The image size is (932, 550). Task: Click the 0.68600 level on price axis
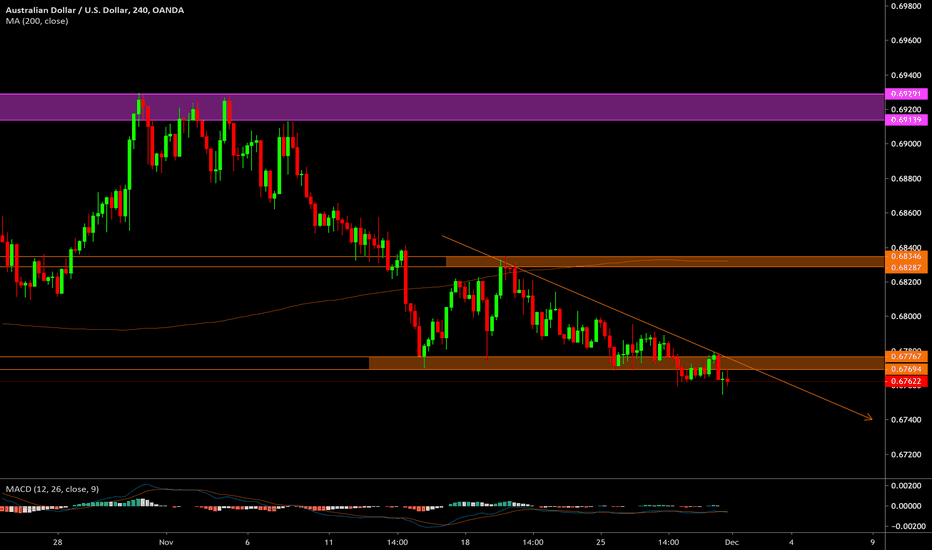tap(906, 213)
